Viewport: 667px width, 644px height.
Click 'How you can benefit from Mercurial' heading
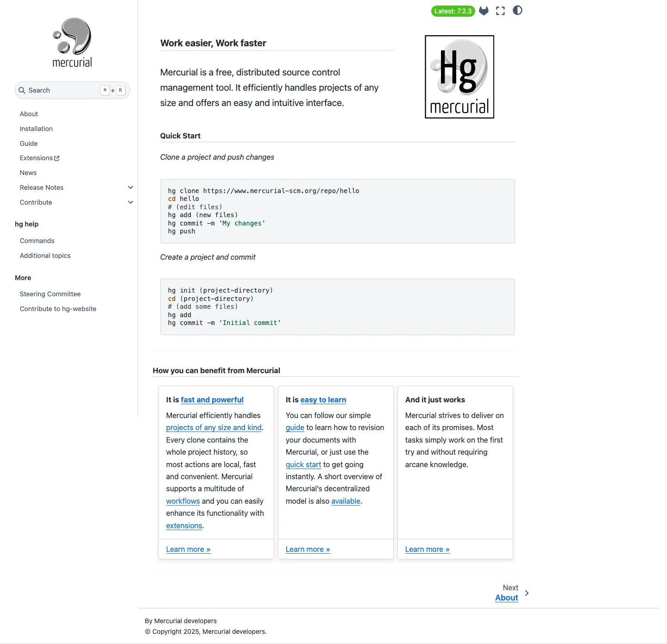(x=216, y=370)
